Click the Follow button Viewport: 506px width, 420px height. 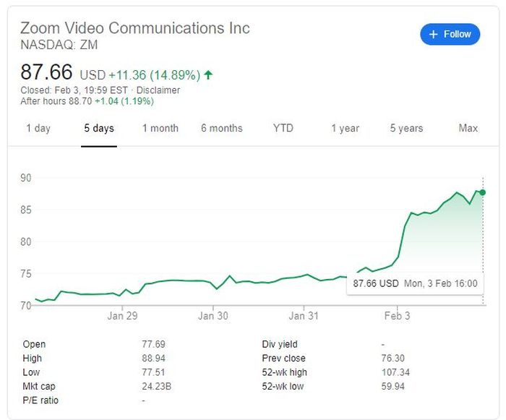450,34
